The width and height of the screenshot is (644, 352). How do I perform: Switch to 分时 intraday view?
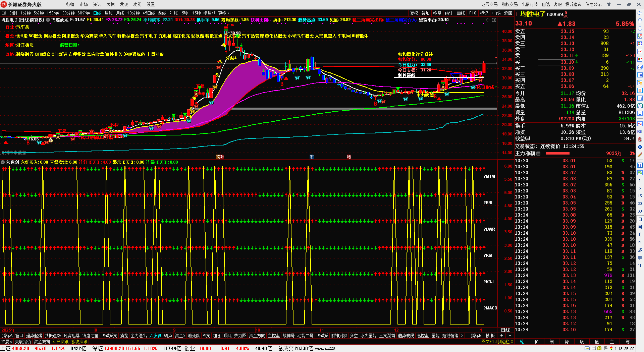[13, 13]
